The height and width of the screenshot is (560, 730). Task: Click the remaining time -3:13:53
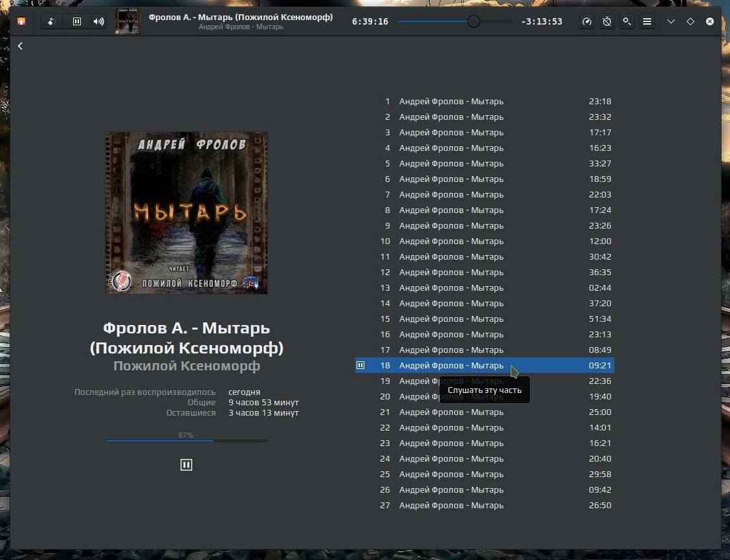(x=542, y=21)
